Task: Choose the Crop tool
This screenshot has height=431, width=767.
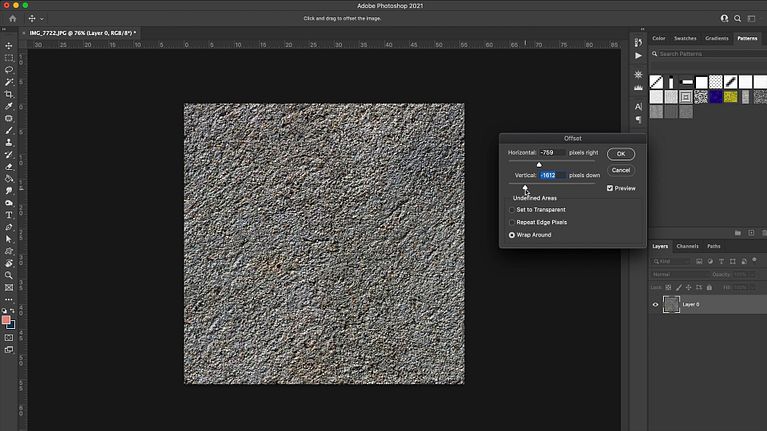Action: click(9, 94)
